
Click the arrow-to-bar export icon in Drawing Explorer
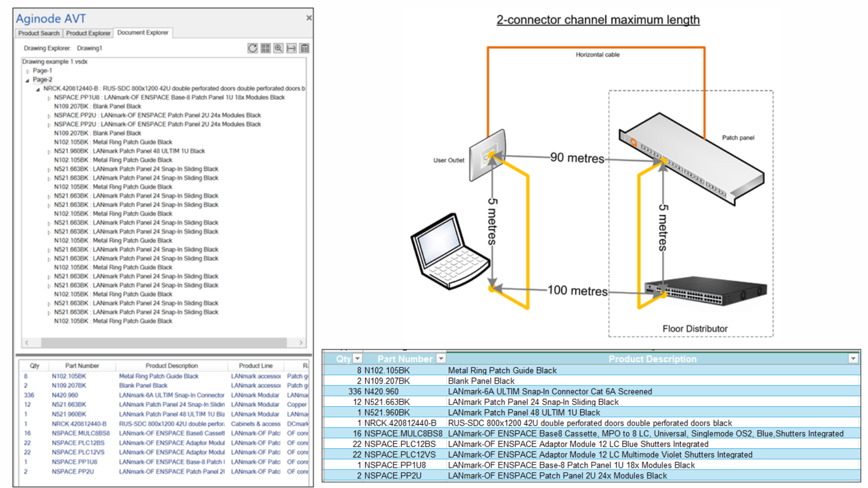tap(292, 48)
